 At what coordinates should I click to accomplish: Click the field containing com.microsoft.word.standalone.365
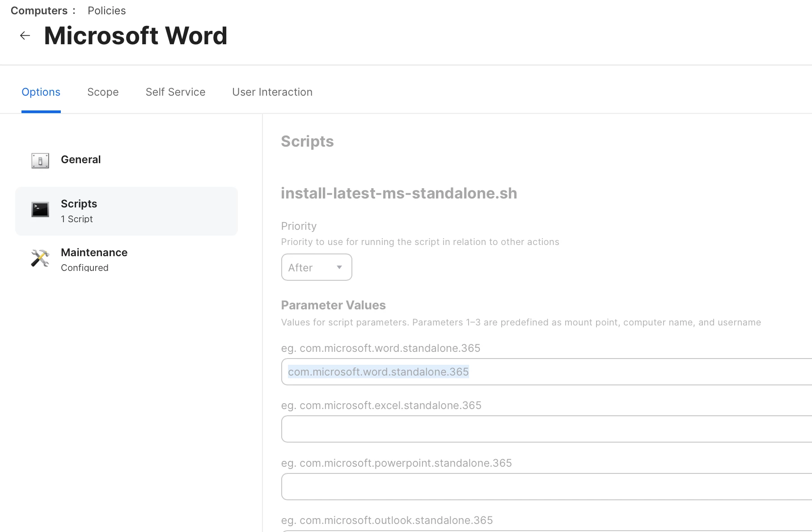[x=546, y=372]
